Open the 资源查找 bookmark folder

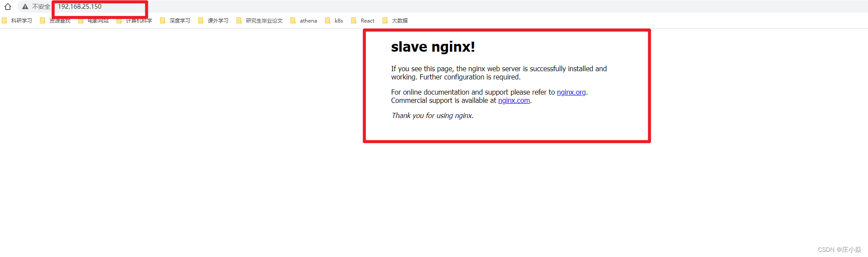point(55,20)
